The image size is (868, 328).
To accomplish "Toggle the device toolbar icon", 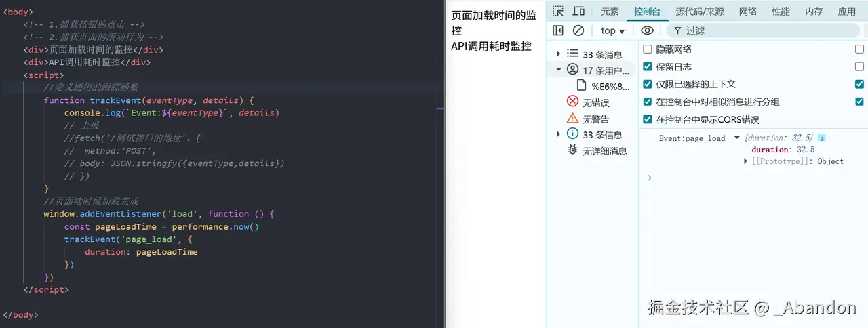I will 578,11.
